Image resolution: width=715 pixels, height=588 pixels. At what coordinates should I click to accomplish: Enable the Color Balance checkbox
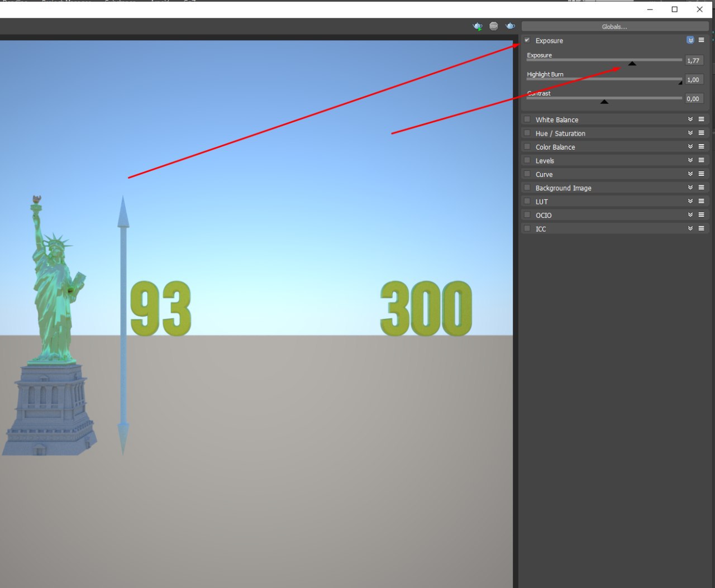click(x=527, y=146)
